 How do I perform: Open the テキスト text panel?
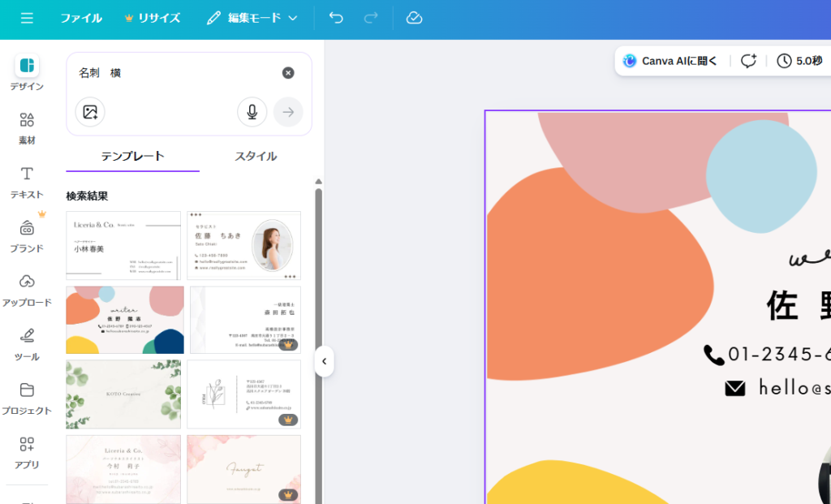pyautogui.click(x=27, y=182)
